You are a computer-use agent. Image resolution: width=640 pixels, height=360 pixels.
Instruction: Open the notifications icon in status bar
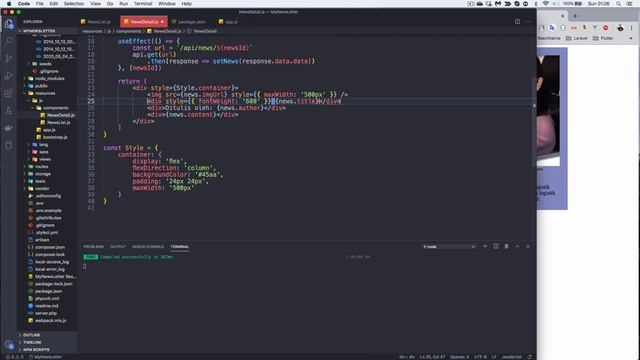pyautogui.click(x=529, y=357)
